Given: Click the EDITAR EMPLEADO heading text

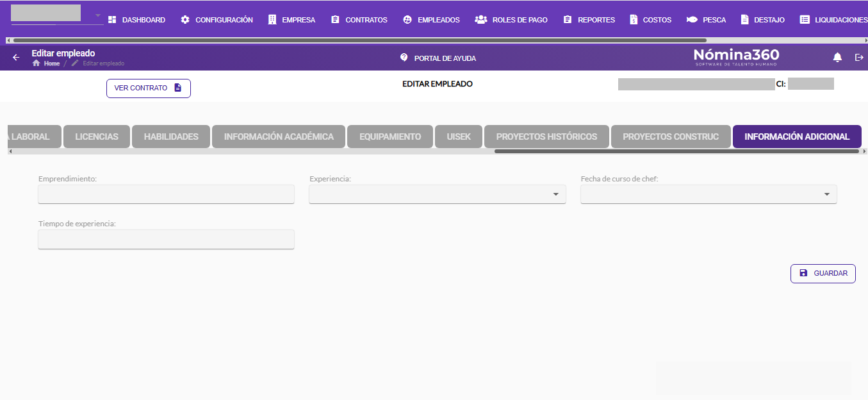Looking at the screenshot, I should [x=438, y=84].
